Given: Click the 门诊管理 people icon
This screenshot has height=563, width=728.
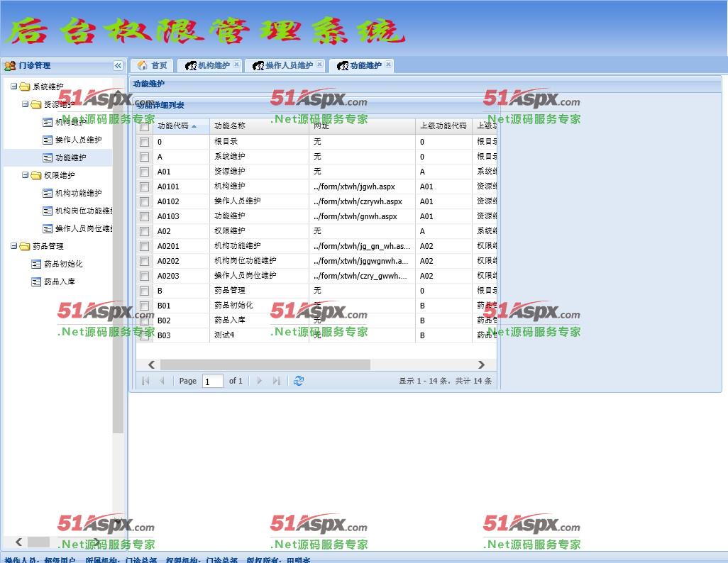Looking at the screenshot, I should click(x=10, y=65).
